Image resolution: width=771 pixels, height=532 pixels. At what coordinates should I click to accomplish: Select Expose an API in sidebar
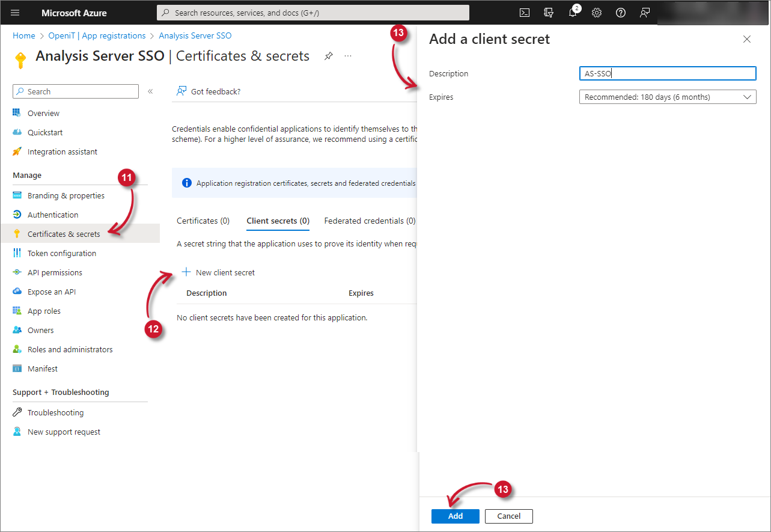click(53, 292)
